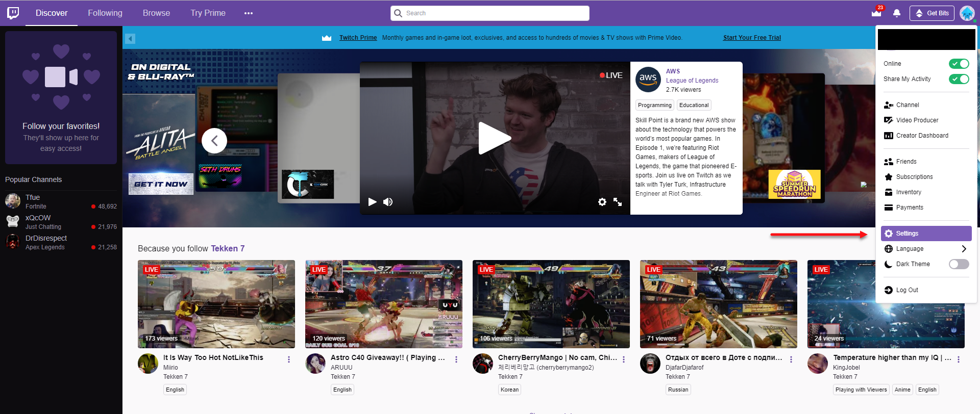Open the KingJobel stream thumbnail with 24 viewers

[886, 304]
